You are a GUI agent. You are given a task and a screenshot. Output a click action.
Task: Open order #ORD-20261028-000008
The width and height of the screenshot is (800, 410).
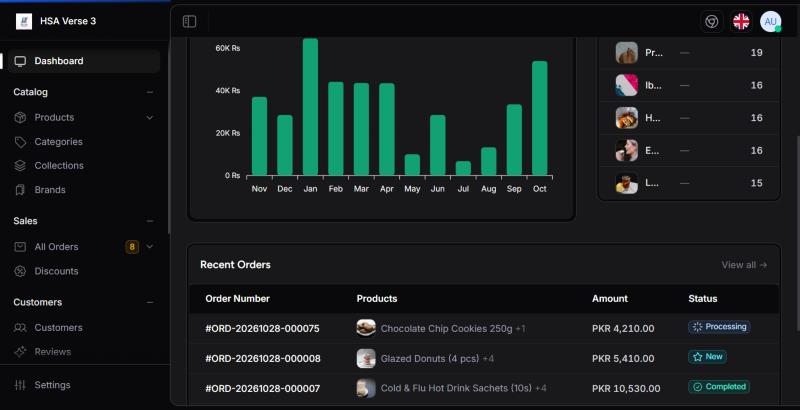click(263, 359)
